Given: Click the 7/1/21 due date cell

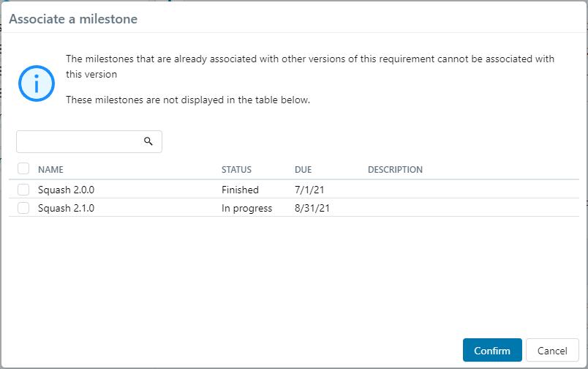Looking at the screenshot, I should (309, 190).
